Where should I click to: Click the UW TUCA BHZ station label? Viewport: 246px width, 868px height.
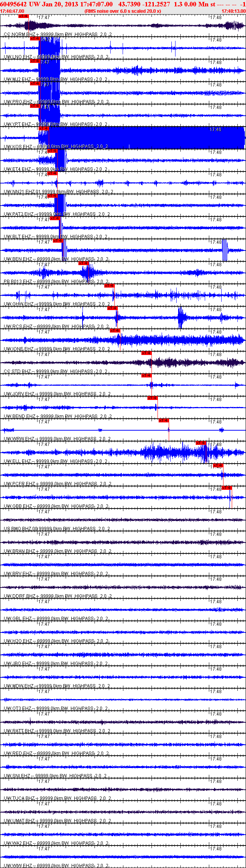point(57,798)
